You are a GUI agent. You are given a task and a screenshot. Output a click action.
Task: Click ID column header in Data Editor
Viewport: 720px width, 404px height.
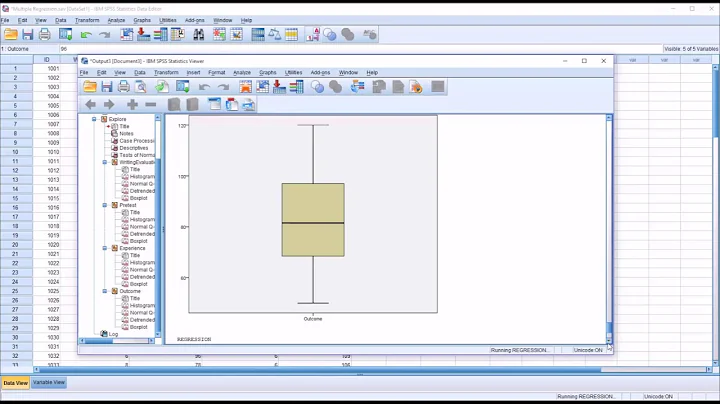(x=46, y=60)
